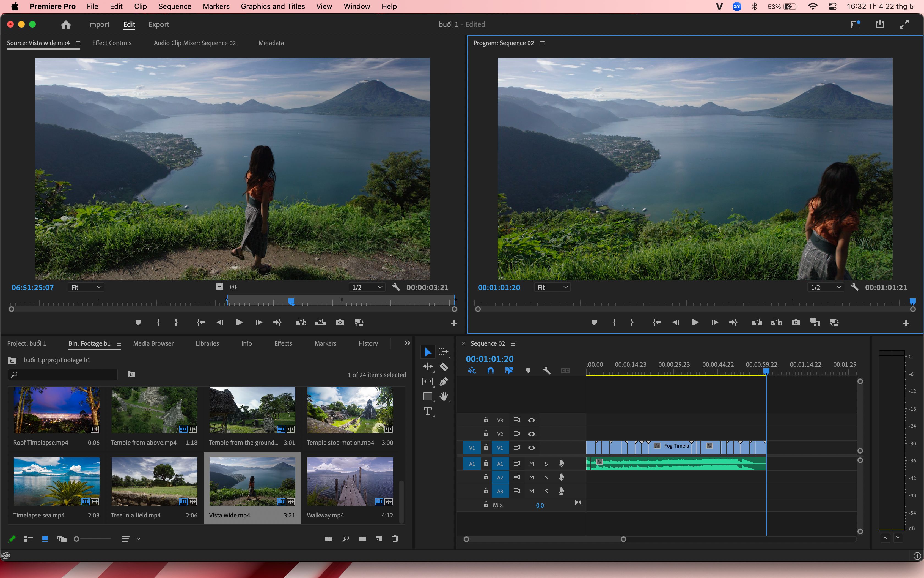The width and height of the screenshot is (924, 578).
Task: Open Source monitor 1/2 resolution dropdown
Action: [x=367, y=287]
